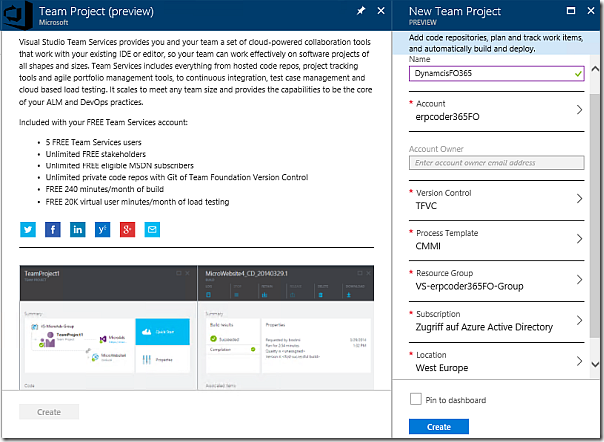
Task: Enable Pin to dashboard checkbox
Action: (416, 399)
